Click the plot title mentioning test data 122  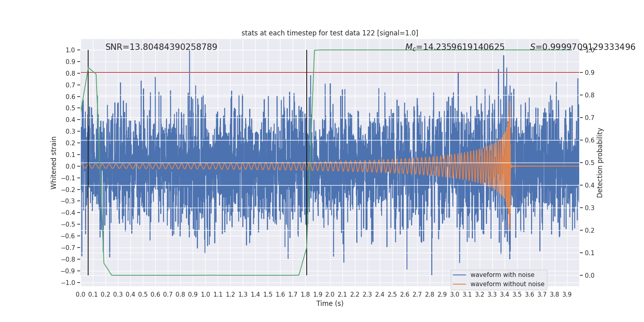pos(330,33)
